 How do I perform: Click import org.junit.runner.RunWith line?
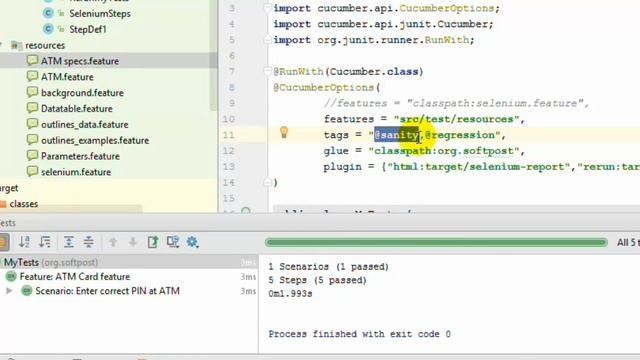(374, 40)
